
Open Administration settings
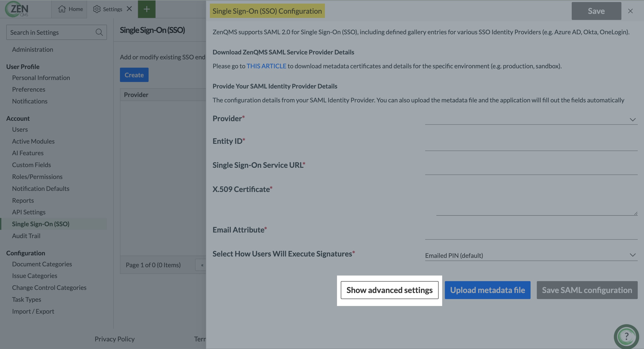(x=32, y=49)
